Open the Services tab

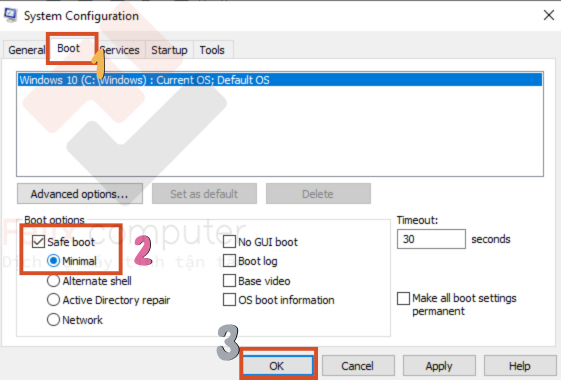tap(120, 50)
